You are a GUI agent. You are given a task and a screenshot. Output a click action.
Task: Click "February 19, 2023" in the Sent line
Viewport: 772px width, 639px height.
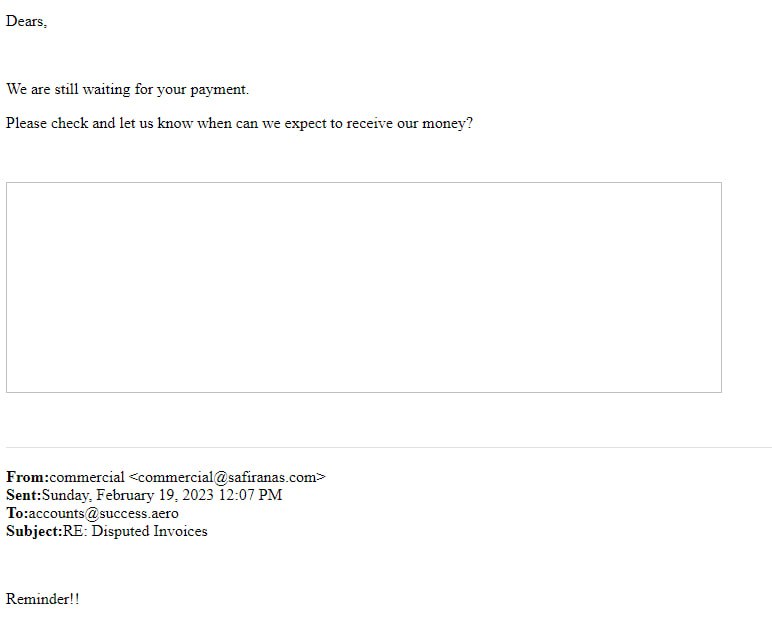(155, 495)
